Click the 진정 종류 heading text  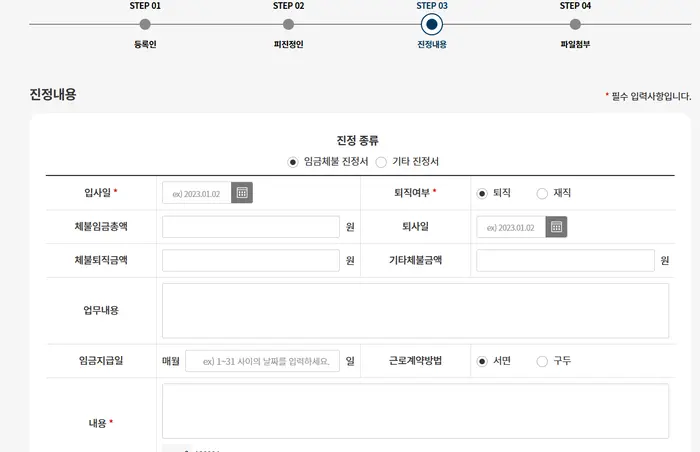(358, 141)
